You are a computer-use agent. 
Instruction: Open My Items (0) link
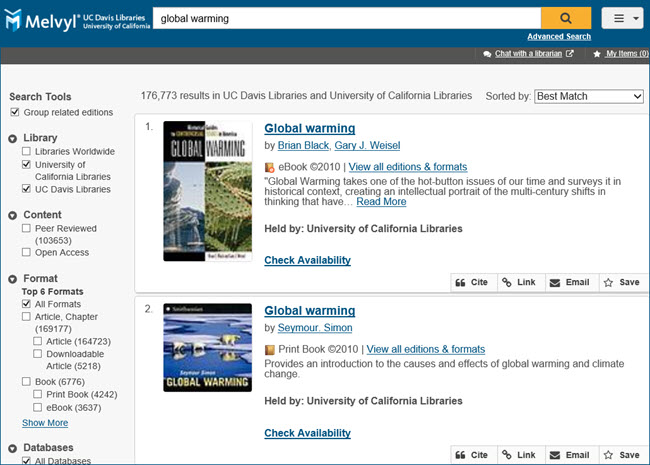[x=627, y=53]
